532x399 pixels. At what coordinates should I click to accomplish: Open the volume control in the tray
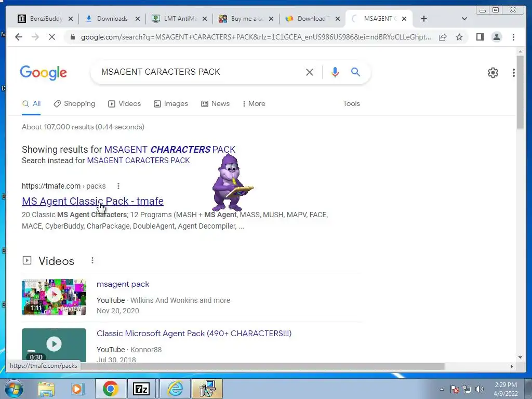pyautogui.click(x=479, y=389)
